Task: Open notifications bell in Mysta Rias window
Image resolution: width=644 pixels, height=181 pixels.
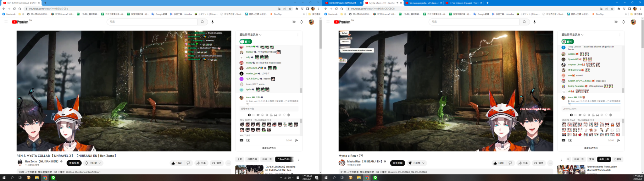Action: point(624,22)
